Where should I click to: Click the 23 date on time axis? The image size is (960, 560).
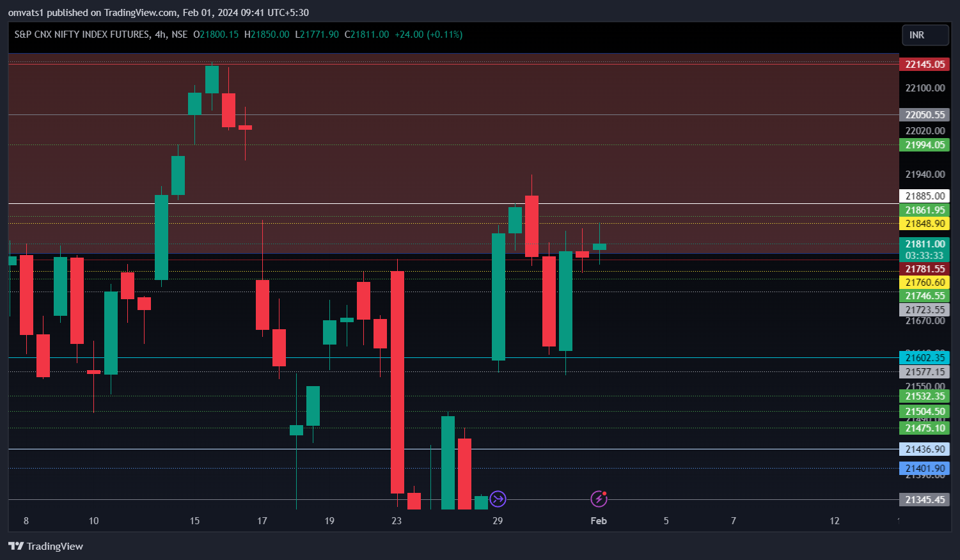pyautogui.click(x=397, y=521)
